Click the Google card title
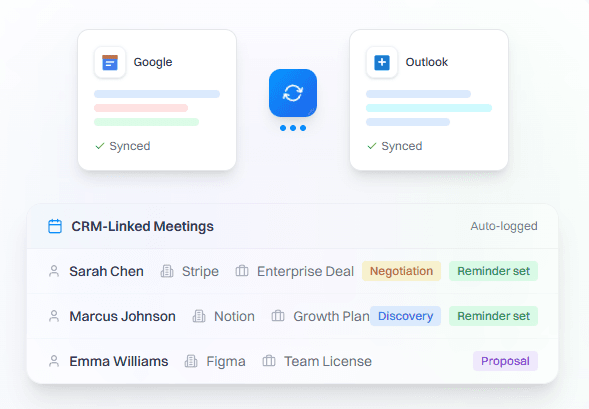The width and height of the screenshot is (589, 409). pos(153,62)
